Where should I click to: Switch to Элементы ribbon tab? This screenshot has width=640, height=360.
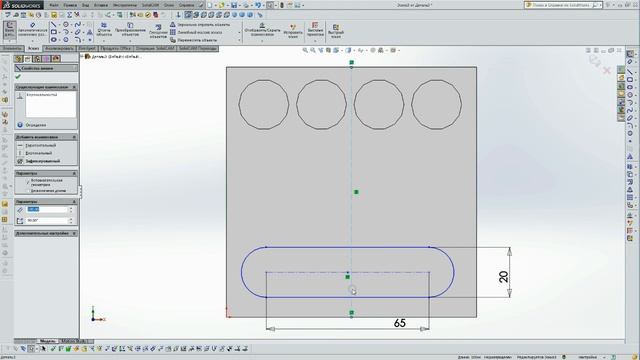point(12,49)
